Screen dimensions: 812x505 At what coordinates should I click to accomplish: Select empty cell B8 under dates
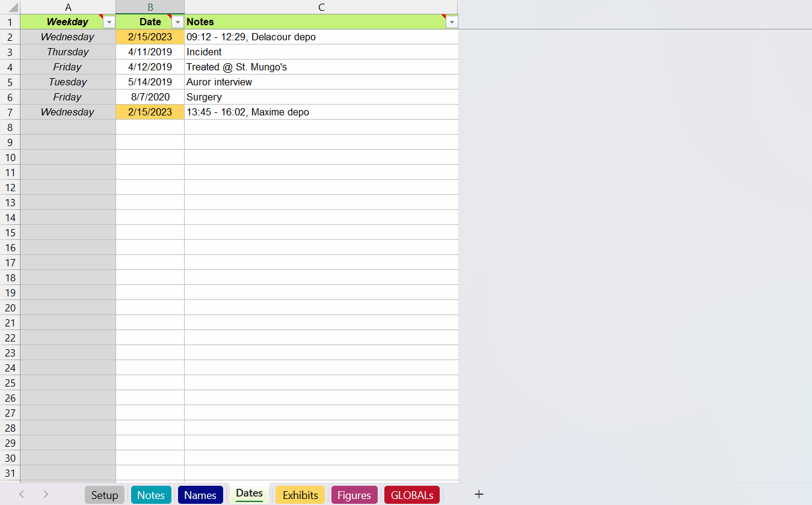click(x=150, y=127)
